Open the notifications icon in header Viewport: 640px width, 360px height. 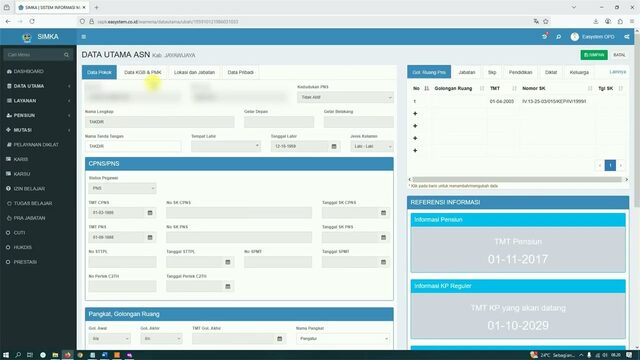coord(544,37)
